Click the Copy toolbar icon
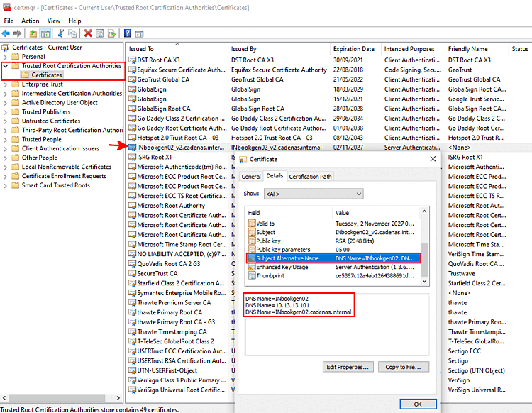Viewport: 532px width, 413px height. click(72, 33)
